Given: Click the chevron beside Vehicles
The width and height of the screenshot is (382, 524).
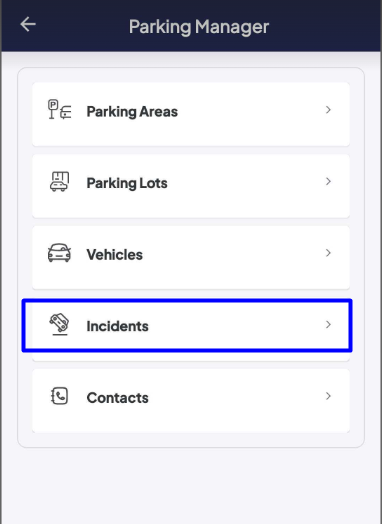Looking at the screenshot, I should click(328, 253).
